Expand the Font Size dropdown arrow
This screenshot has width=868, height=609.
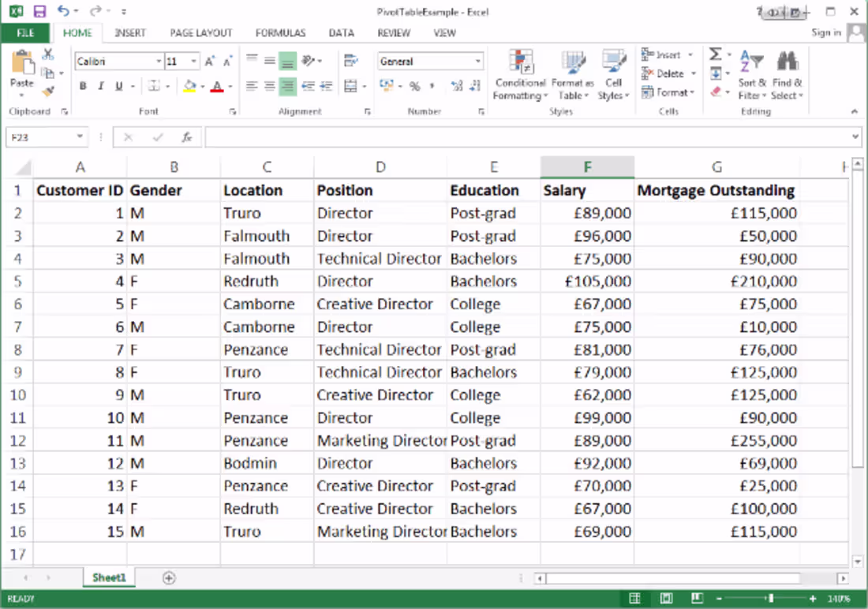tap(193, 61)
